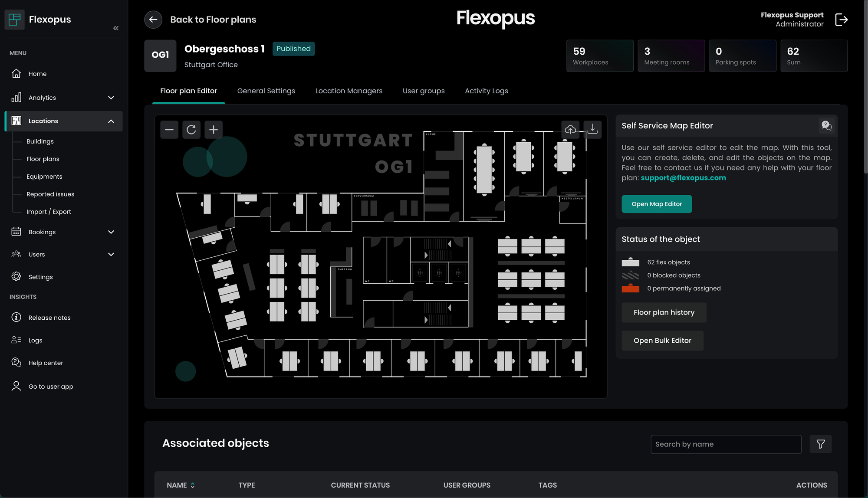Open the Activity Logs tab
The width and height of the screenshot is (868, 498).
click(486, 91)
